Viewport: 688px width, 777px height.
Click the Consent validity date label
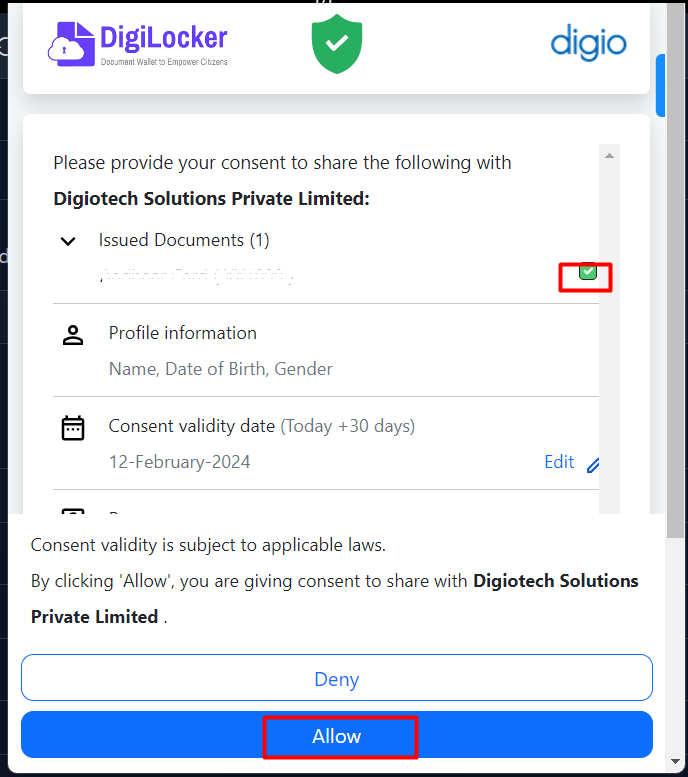tap(192, 426)
